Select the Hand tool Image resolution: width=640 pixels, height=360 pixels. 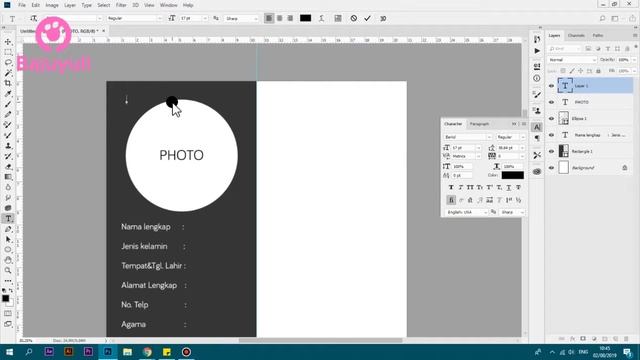click(x=8, y=260)
